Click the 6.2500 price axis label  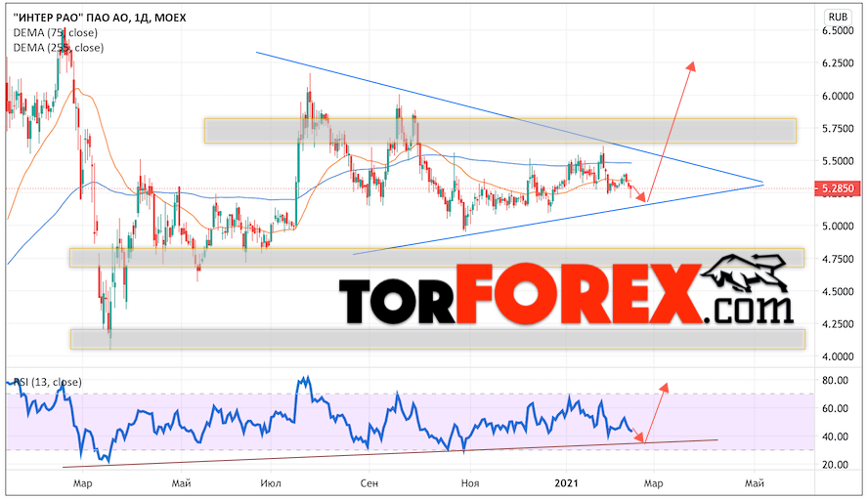point(838,63)
